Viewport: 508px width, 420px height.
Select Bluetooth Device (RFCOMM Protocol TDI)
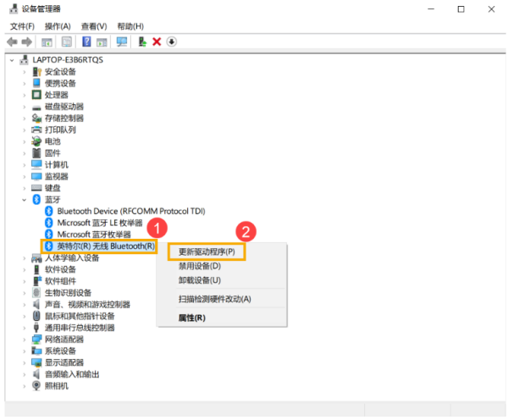coord(130,211)
